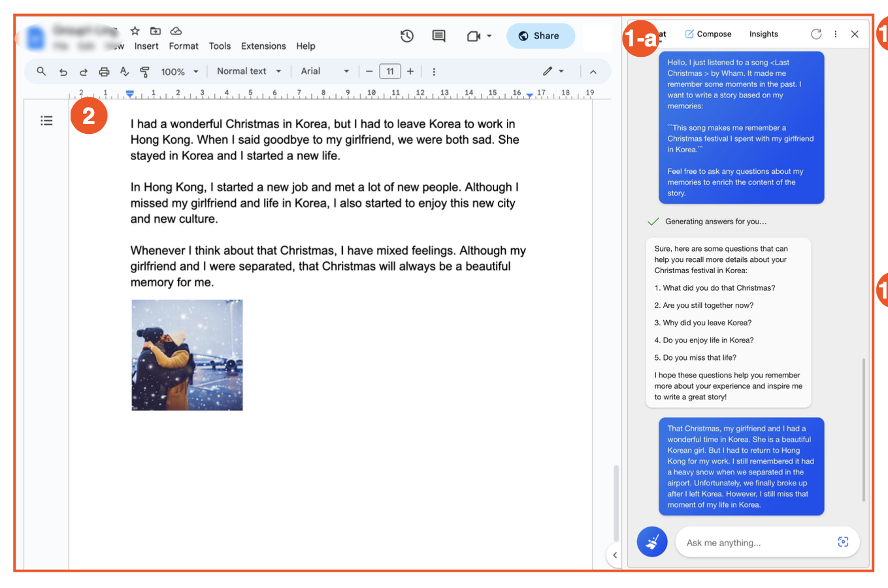Click the star icon to bookmark document
This screenshot has height=588, width=888.
point(135,31)
